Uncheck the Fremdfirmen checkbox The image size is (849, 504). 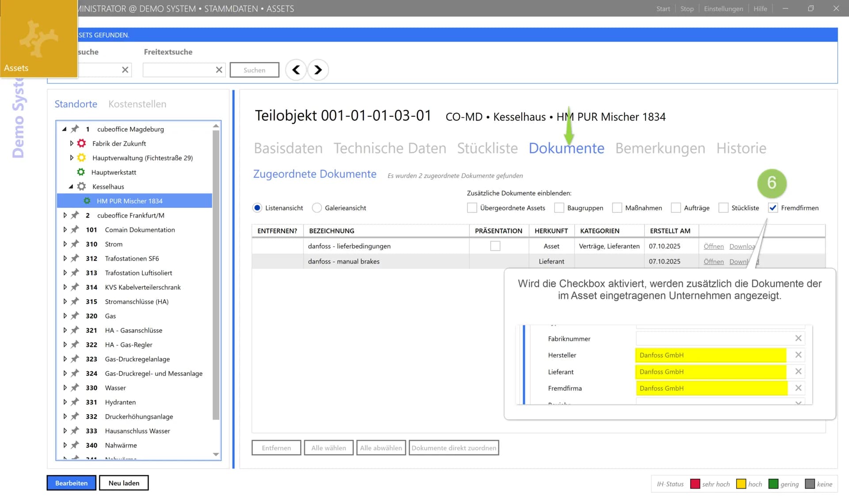773,207
